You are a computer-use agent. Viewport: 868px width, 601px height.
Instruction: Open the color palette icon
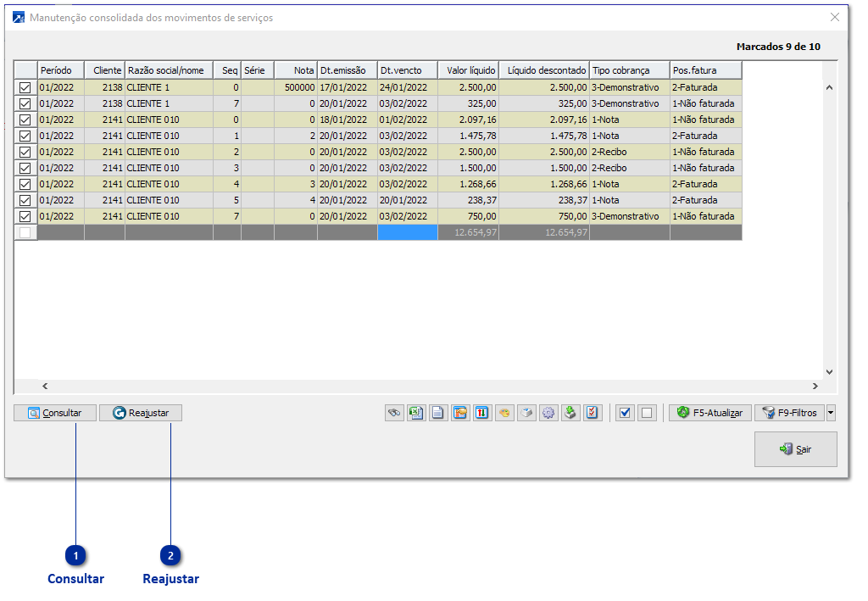tap(504, 413)
